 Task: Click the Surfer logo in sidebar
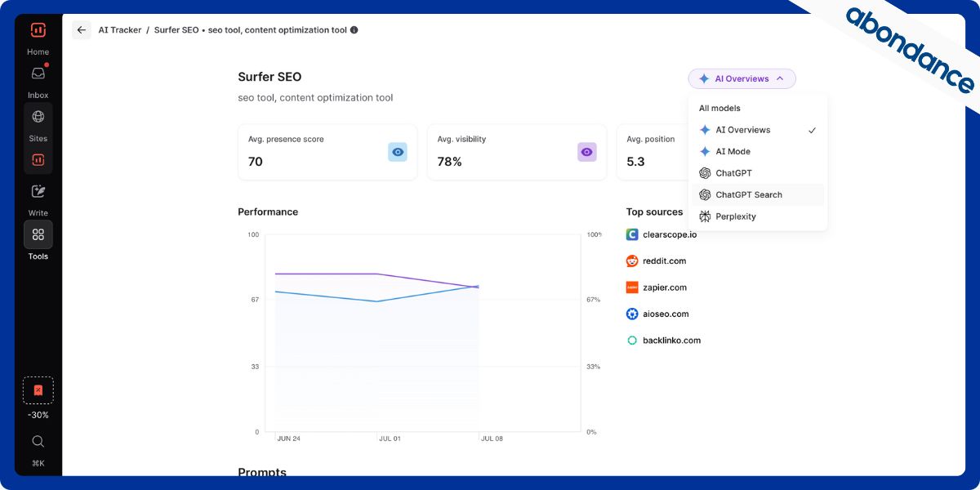pyautogui.click(x=38, y=30)
